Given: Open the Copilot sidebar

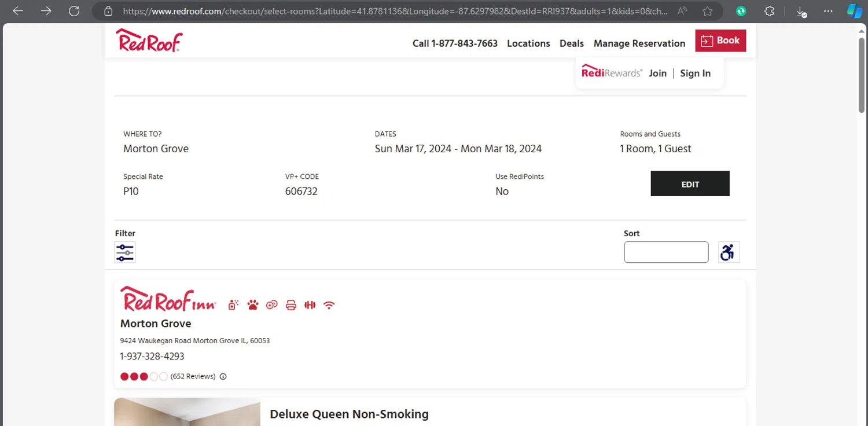Looking at the screenshot, I should (x=855, y=11).
